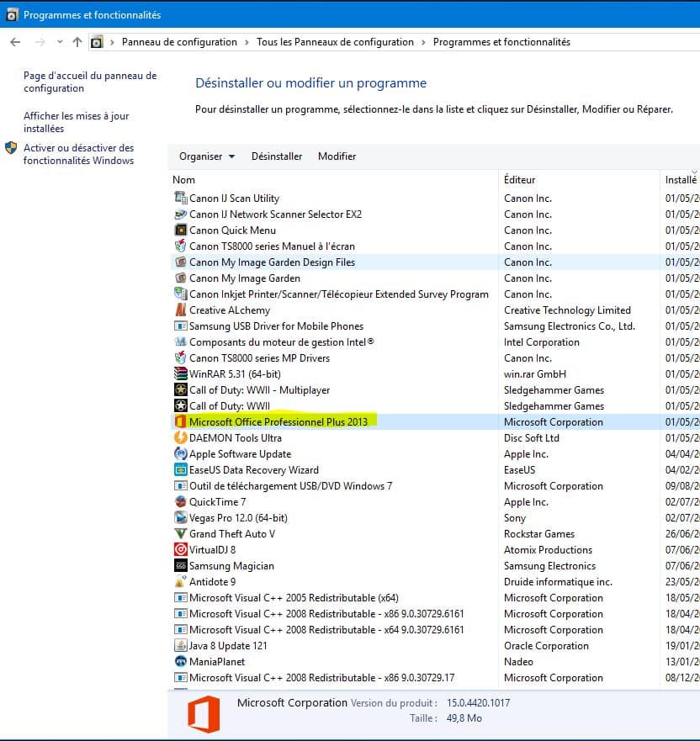Screen dimensions: 700x741
Task: Click Rockstar Games publisher cell
Action: (539, 533)
